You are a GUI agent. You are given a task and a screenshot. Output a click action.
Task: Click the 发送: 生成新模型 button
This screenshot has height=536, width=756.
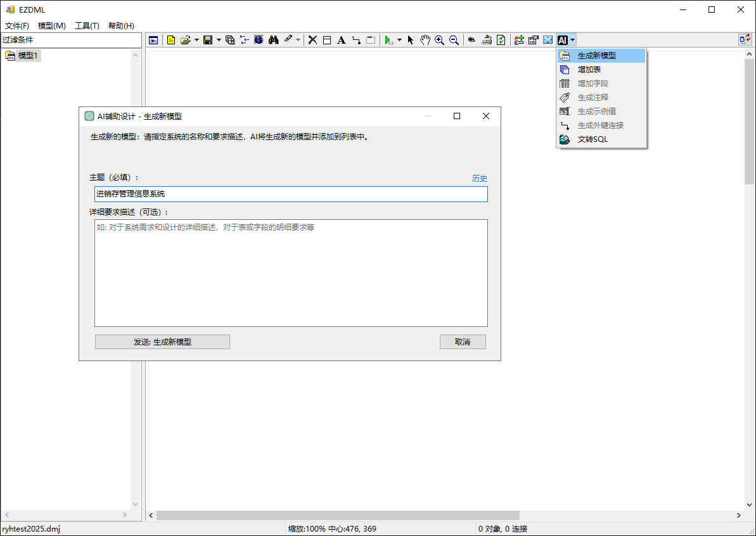pos(162,342)
